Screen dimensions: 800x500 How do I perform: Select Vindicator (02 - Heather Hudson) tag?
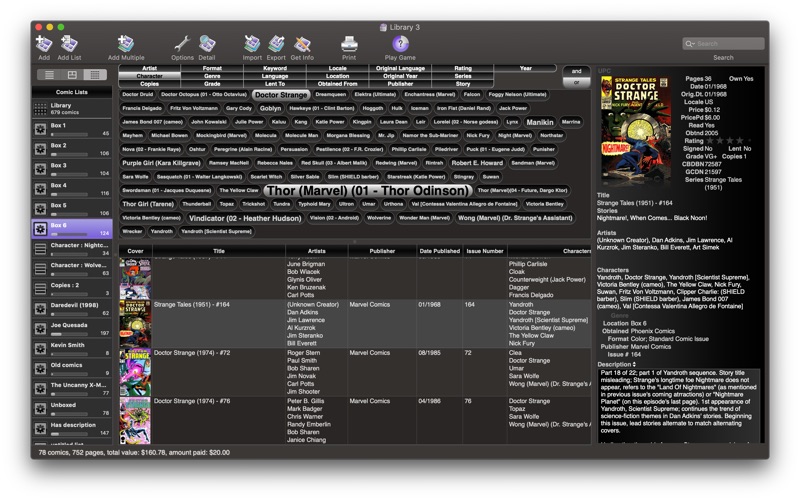click(x=245, y=218)
